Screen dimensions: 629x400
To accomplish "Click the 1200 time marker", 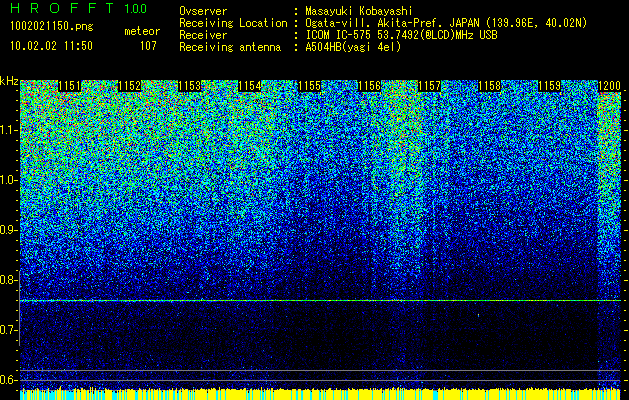I will pyautogui.click(x=610, y=86).
